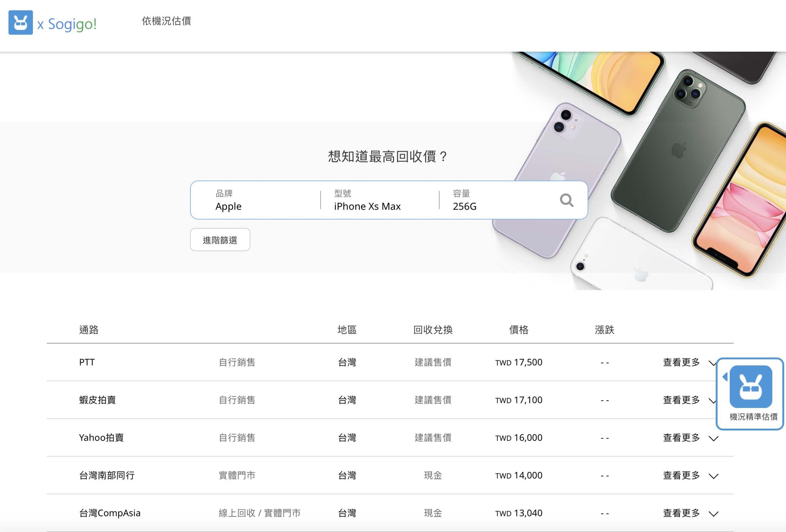Expand 查看更多 for the 台灣CompAsia row
This screenshot has height=532, width=786.
690,513
